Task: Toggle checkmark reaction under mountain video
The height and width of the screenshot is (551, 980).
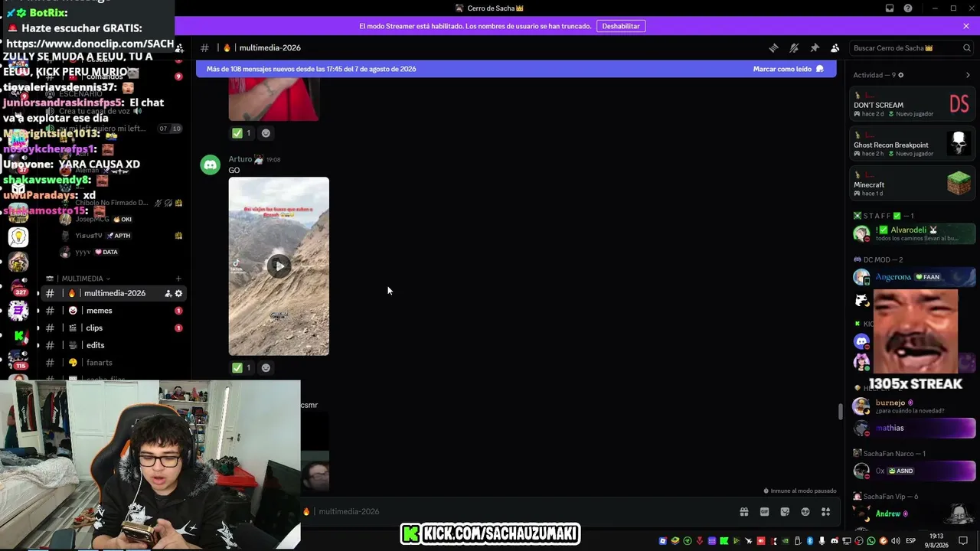Action: coord(242,367)
